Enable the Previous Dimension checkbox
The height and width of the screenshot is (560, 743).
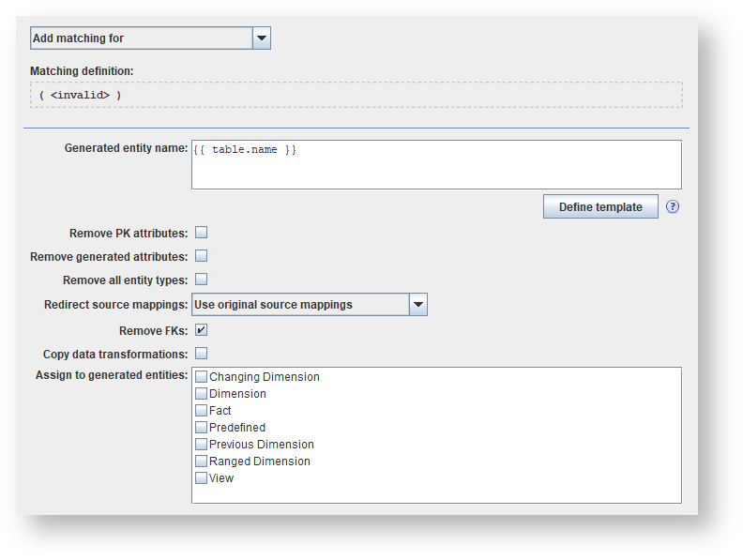(x=202, y=445)
